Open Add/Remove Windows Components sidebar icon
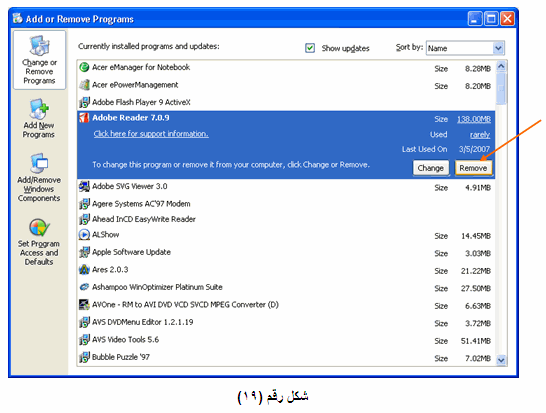Image resolution: width=546 pixels, height=413 pixels. [x=39, y=177]
